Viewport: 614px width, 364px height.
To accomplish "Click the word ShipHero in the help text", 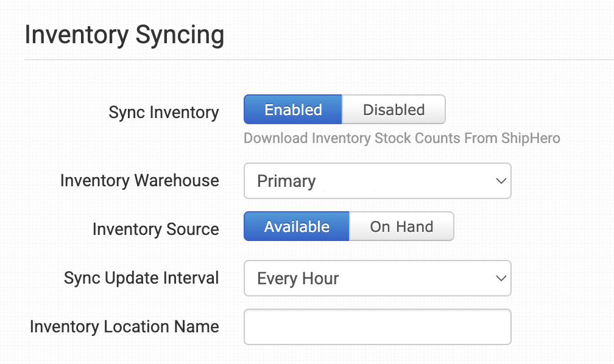I will (x=531, y=138).
